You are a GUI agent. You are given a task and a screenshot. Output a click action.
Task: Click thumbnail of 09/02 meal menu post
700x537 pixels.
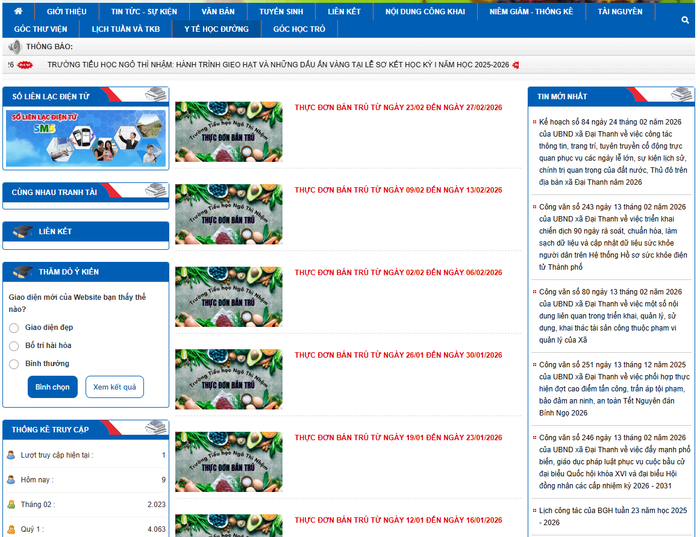pyautogui.click(x=229, y=214)
